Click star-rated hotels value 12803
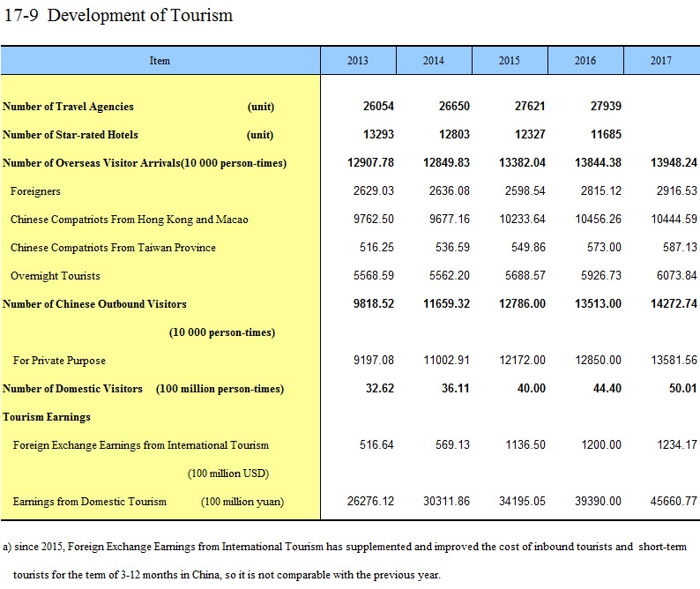The image size is (700, 589). click(x=454, y=134)
